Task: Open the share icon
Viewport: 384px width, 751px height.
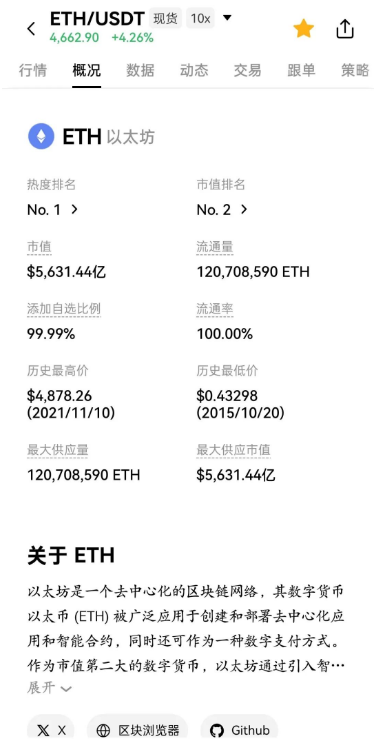Action: pyautogui.click(x=345, y=29)
